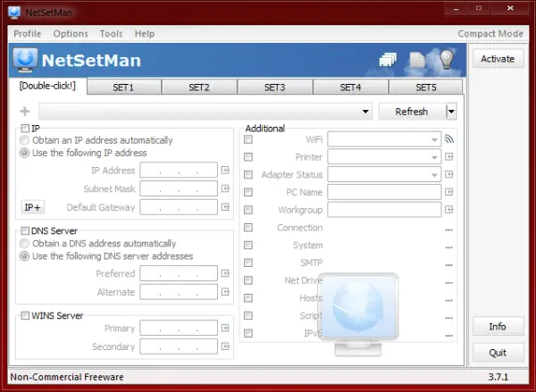This screenshot has height=392, width=536.
Task: Select the SET2 tab
Action: [199, 88]
